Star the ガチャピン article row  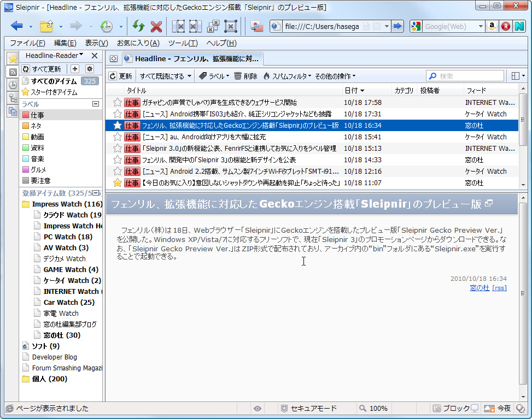[118, 102]
